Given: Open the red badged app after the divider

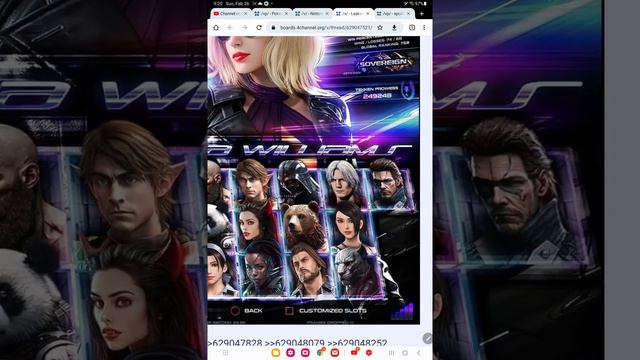Looking at the screenshot, I should pyautogui.click(x=355, y=352).
